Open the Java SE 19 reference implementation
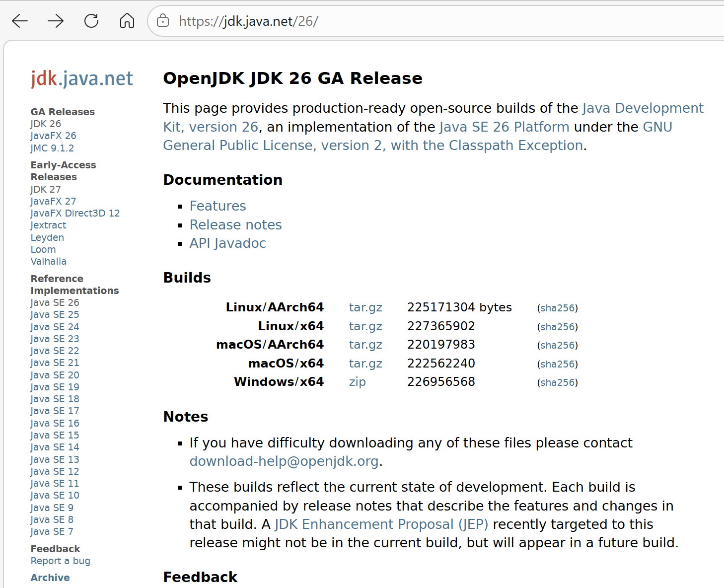 point(55,387)
